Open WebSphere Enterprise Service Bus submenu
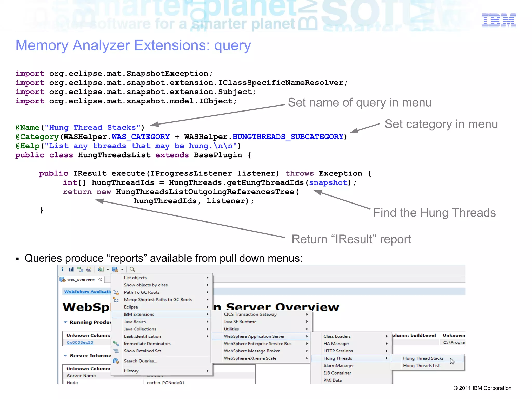 coord(261,343)
